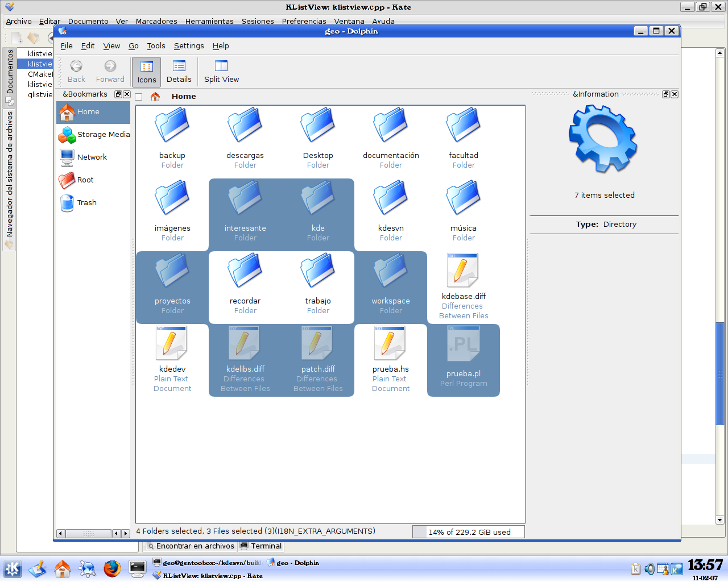Click the workspace folder icon
The width and height of the screenshot is (728, 582).
pyautogui.click(x=391, y=271)
